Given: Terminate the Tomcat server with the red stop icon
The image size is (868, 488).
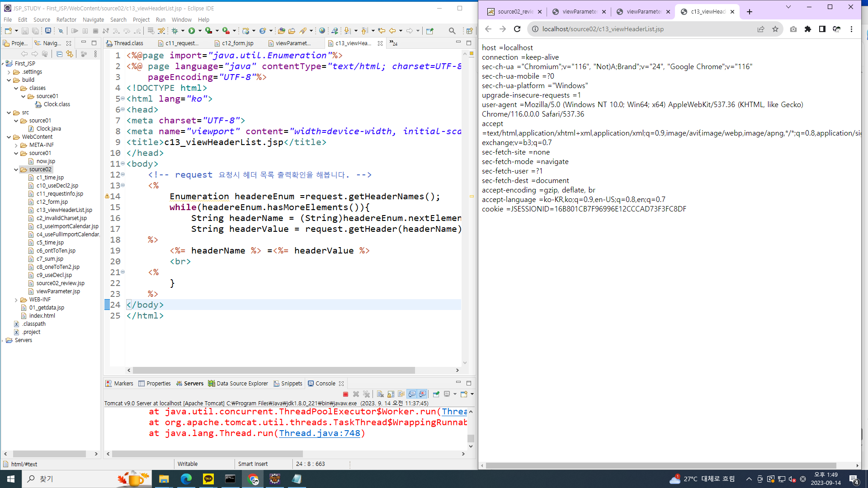Looking at the screenshot, I should [x=346, y=394].
